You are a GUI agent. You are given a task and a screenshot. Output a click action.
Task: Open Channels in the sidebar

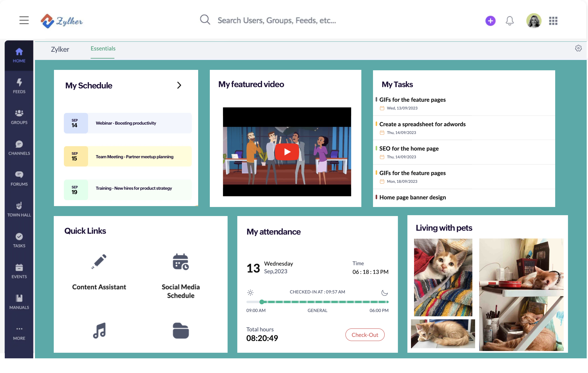19,148
